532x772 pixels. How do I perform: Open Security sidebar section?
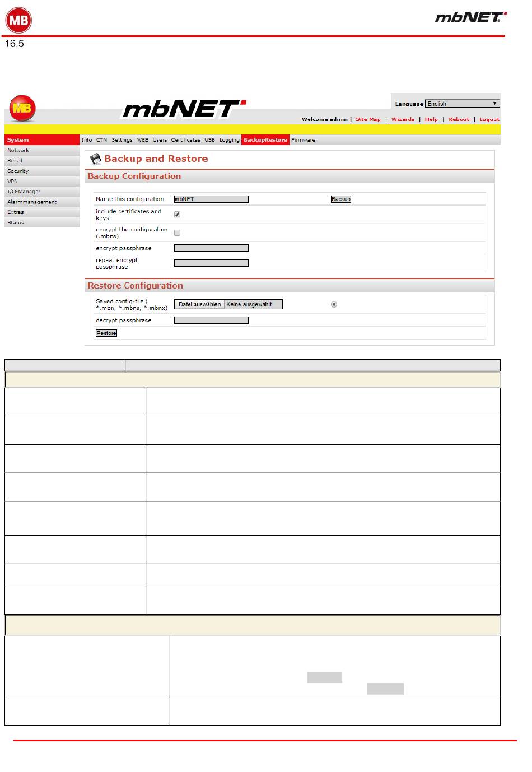[x=42, y=171]
